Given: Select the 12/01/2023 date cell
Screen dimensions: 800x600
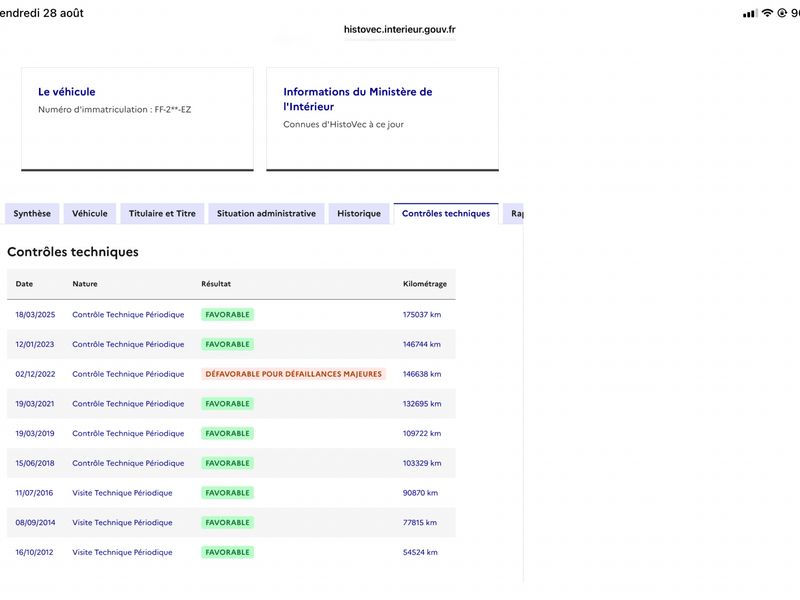Looking at the screenshot, I should coord(35,344).
